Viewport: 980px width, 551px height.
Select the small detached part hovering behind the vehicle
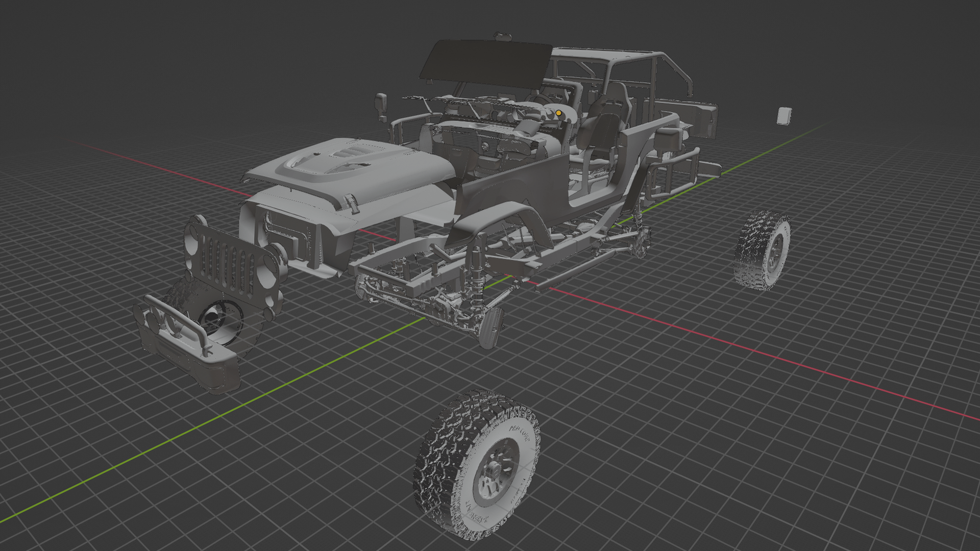pyautogui.click(x=784, y=116)
